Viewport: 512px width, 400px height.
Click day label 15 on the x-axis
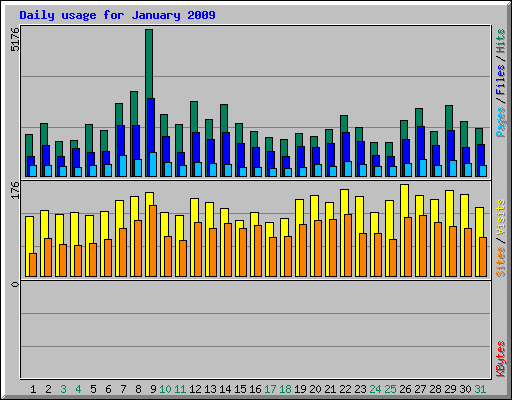pyautogui.click(x=240, y=389)
